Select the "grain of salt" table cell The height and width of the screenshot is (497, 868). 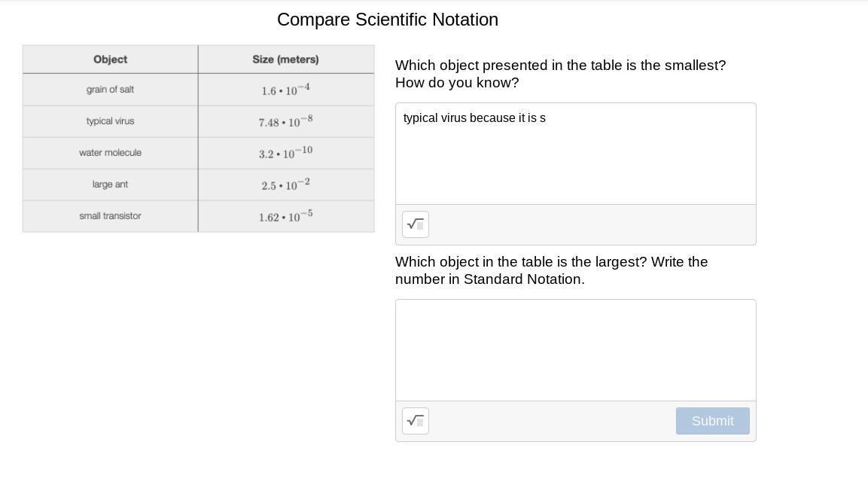pyautogui.click(x=110, y=90)
